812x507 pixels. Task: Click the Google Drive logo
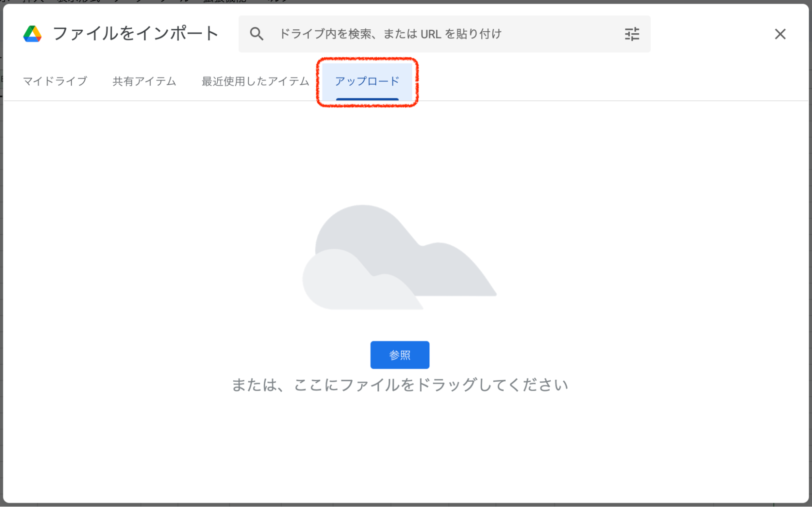(32, 34)
